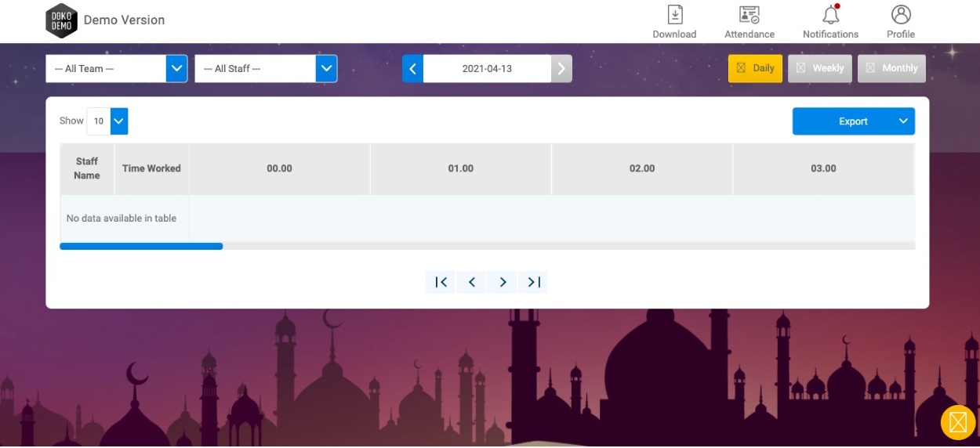Screen dimensions: 980x448
Task: Switch to Weekly view
Action: click(x=819, y=69)
